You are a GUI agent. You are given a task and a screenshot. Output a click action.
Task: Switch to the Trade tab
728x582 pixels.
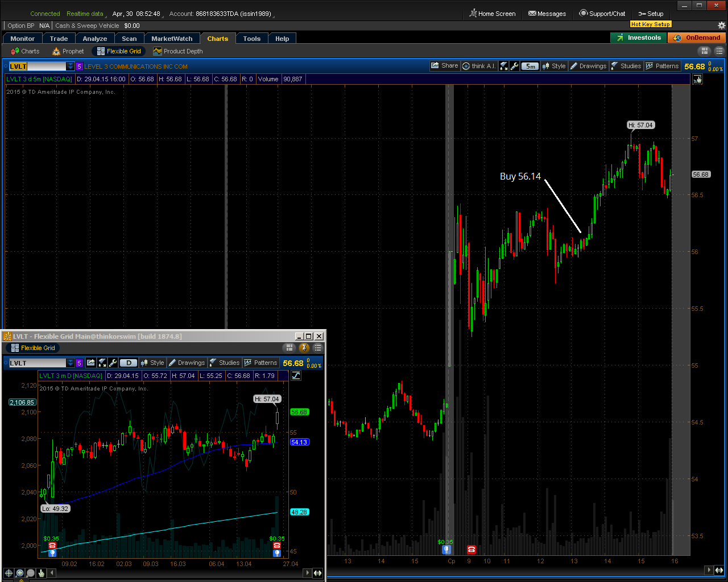click(59, 39)
